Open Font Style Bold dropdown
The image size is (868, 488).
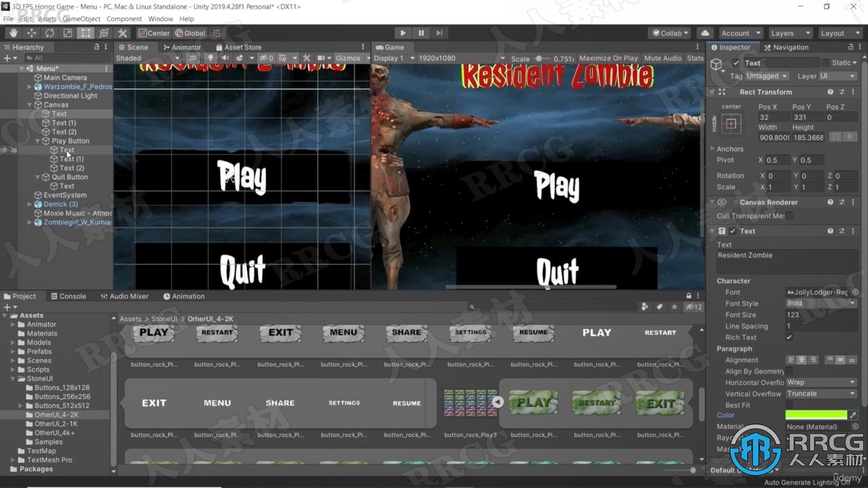821,304
